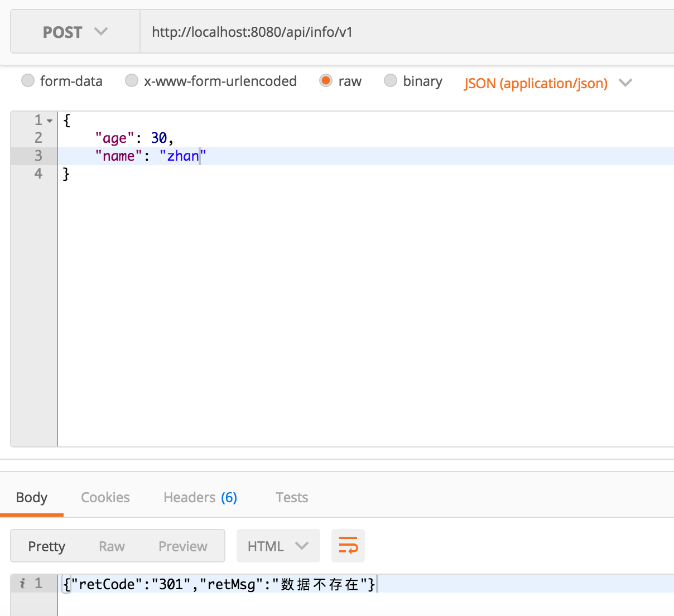Screen dimensions: 674x616
Task: Select the Preview response view
Action: pos(183,546)
